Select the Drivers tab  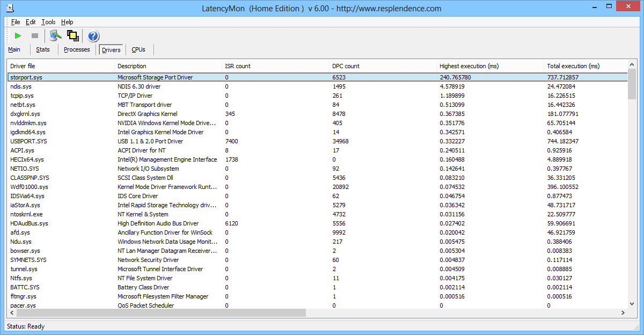(111, 50)
